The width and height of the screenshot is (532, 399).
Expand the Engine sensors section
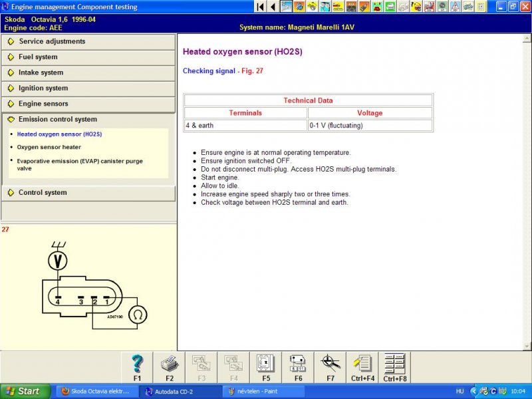[88, 104]
